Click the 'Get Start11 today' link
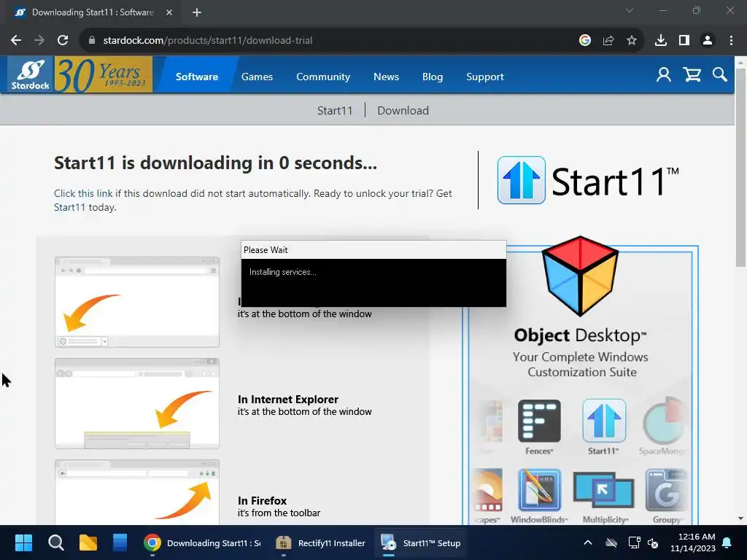747x560 pixels. tap(69, 207)
